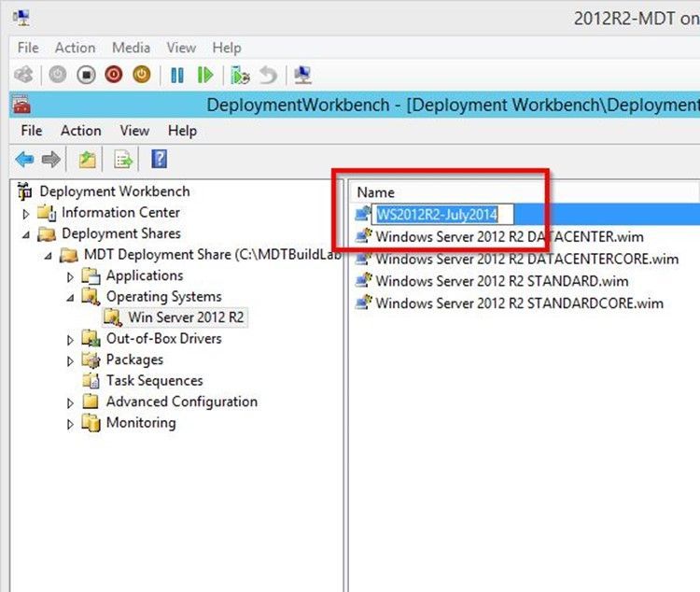Viewport: 700px width, 592px height.
Task: Create a checkpoint with the snapshot icon
Action: click(240, 75)
